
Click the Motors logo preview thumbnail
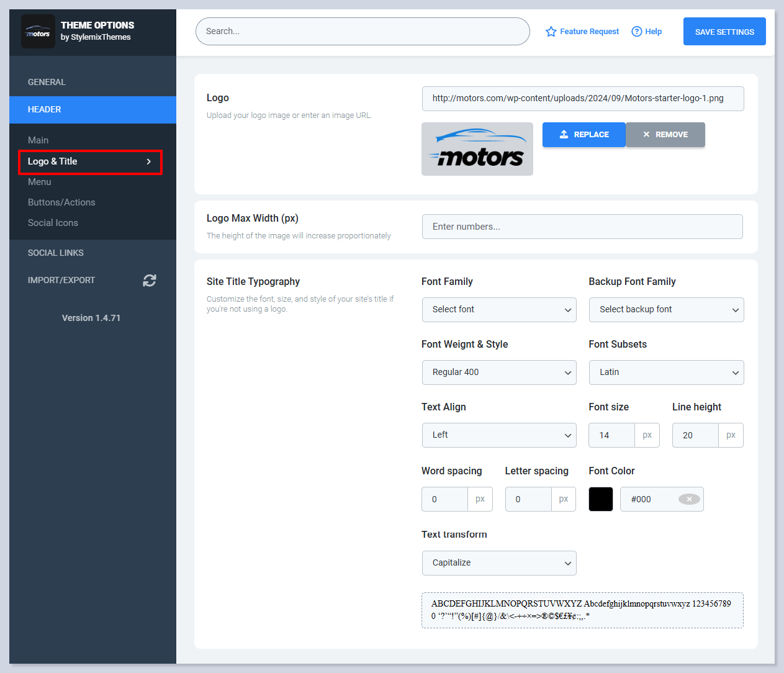click(x=477, y=149)
